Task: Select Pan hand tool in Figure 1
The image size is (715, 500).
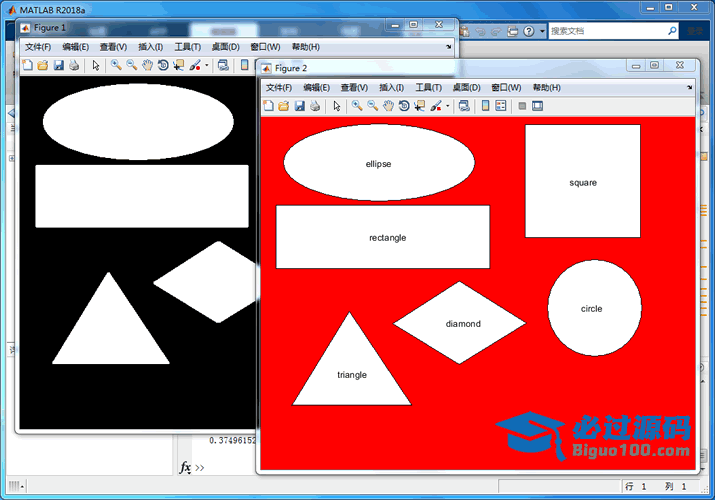Action: pos(147,65)
